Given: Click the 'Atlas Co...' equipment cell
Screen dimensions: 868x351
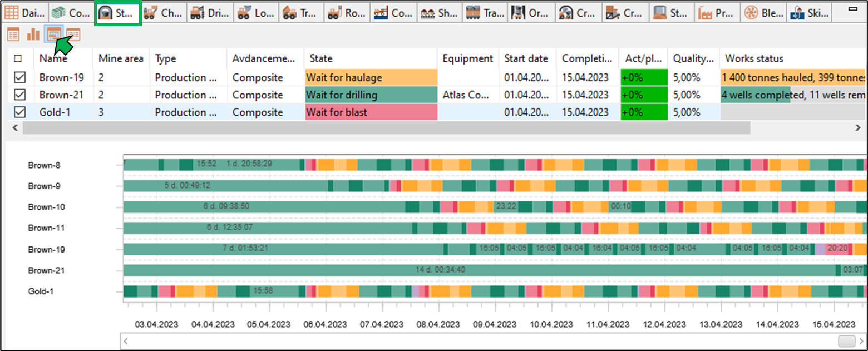Looking at the screenshot, I should [468, 95].
